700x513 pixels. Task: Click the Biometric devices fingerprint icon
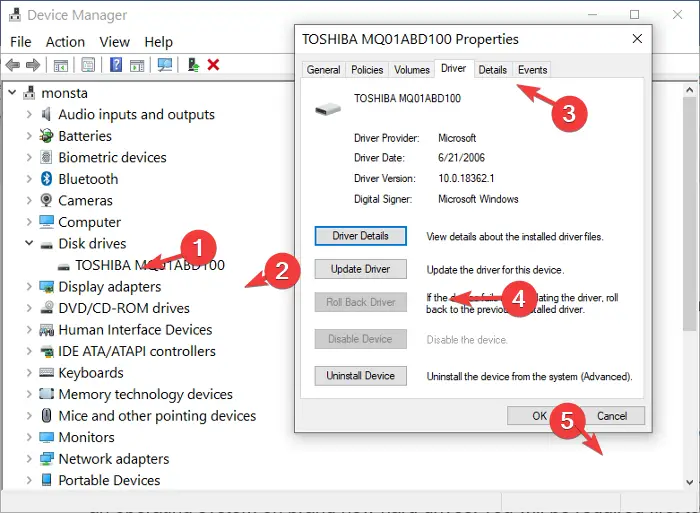coord(46,157)
